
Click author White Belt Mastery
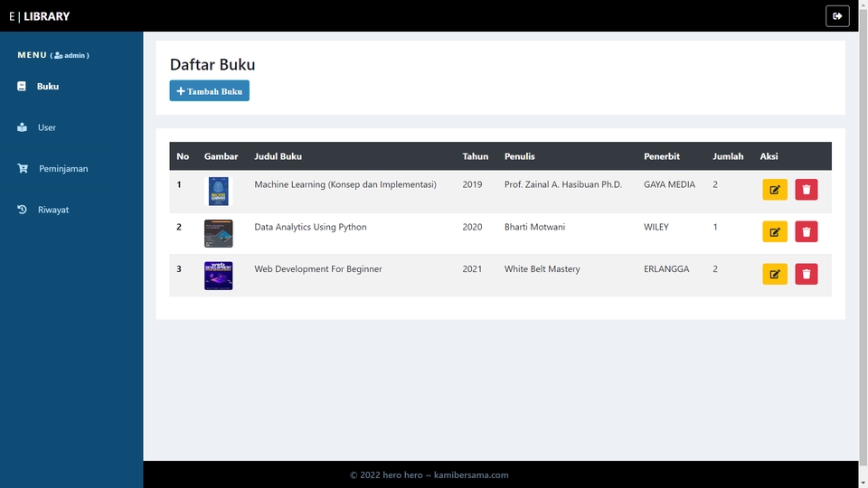click(x=542, y=269)
